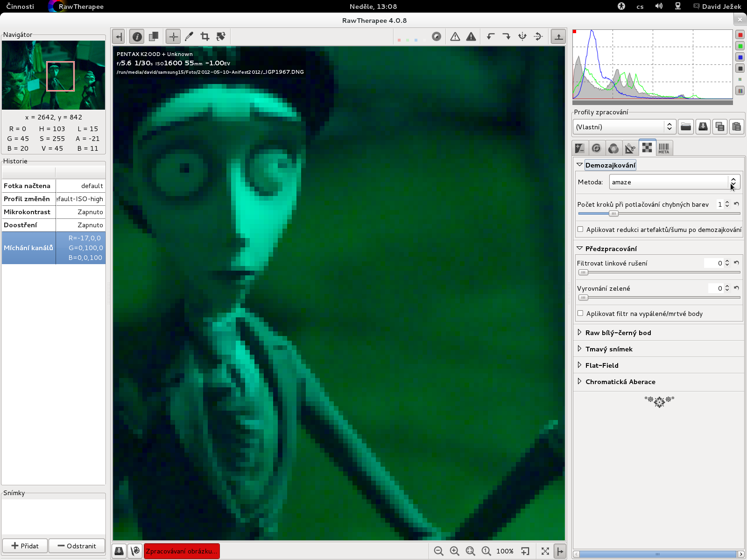747x560 pixels.
Task: Save current image icon in bottom bar
Action: click(119, 551)
